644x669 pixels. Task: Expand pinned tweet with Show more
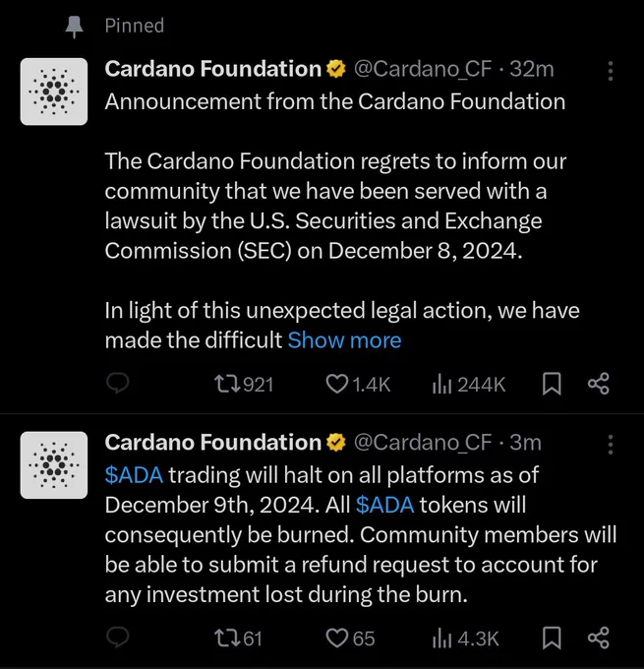click(x=344, y=340)
